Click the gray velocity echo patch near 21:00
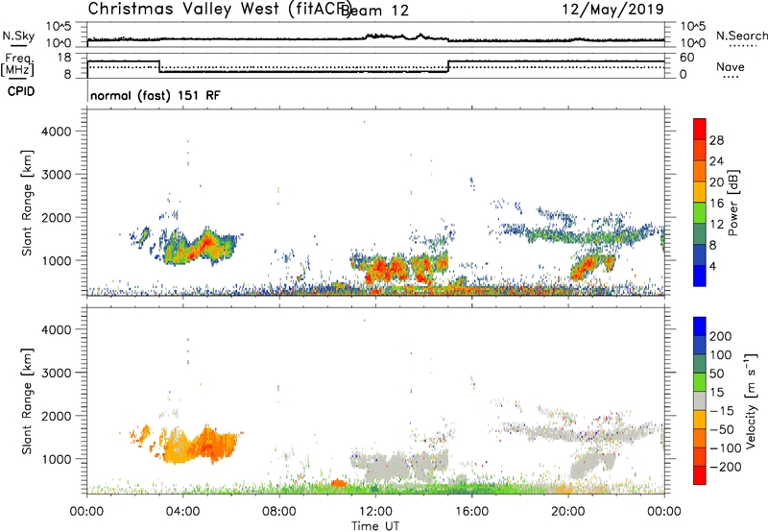This screenshot has height=532, width=768. [592, 463]
